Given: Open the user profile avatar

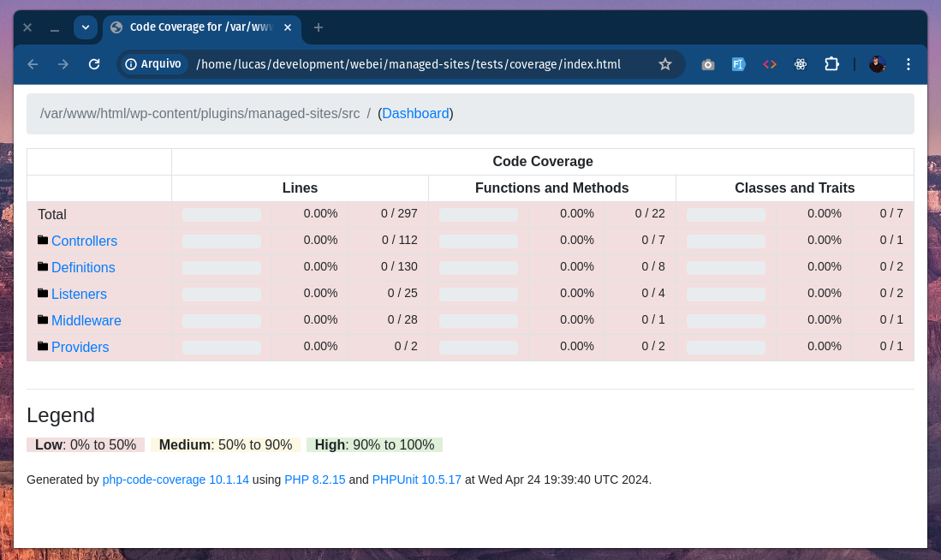Looking at the screenshot, I should pyautogui.click(x=878, y=64).
